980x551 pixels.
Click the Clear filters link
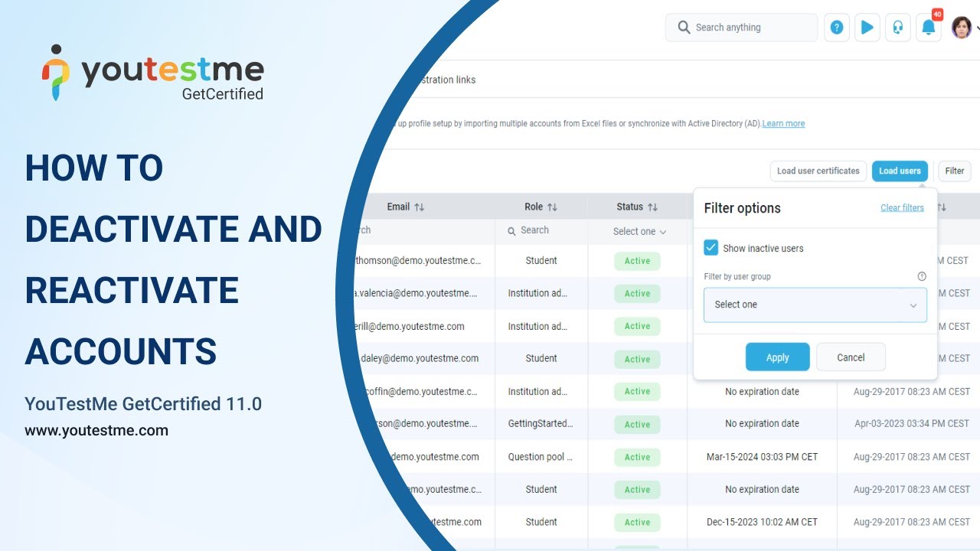click(x=902, y=207)
